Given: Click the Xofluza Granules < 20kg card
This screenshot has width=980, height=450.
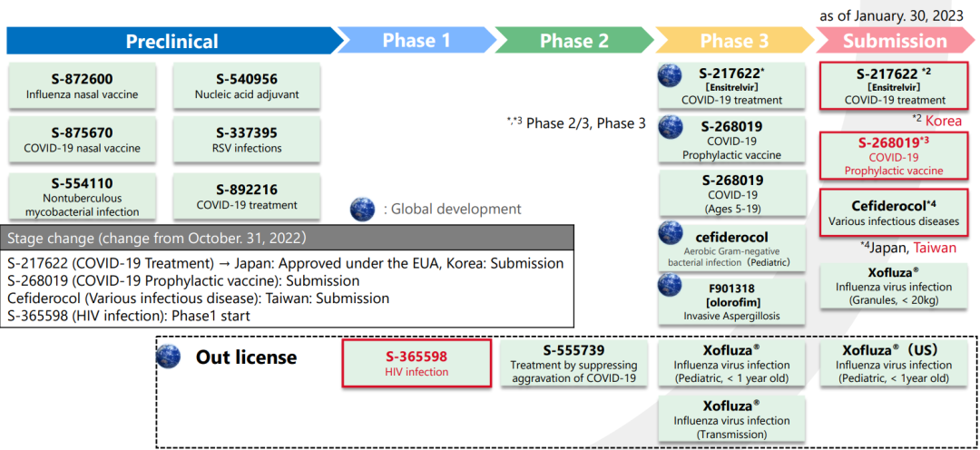Looking at the screenshot, I should click(895, 287).
